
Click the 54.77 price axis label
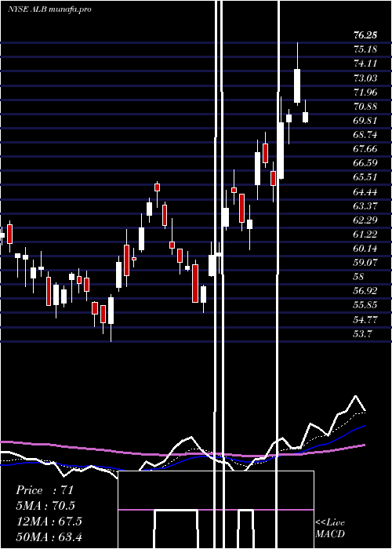pos(365,320)
